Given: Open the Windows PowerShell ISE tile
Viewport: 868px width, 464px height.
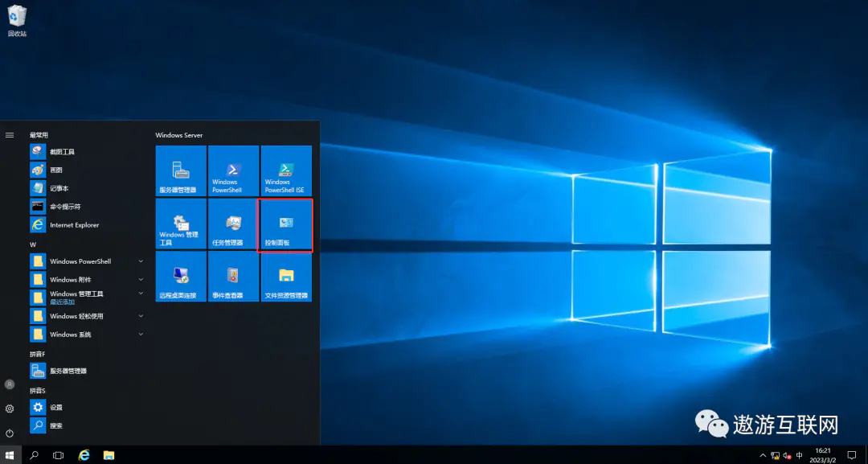Looking at the screenshot, I should [286, 170].
